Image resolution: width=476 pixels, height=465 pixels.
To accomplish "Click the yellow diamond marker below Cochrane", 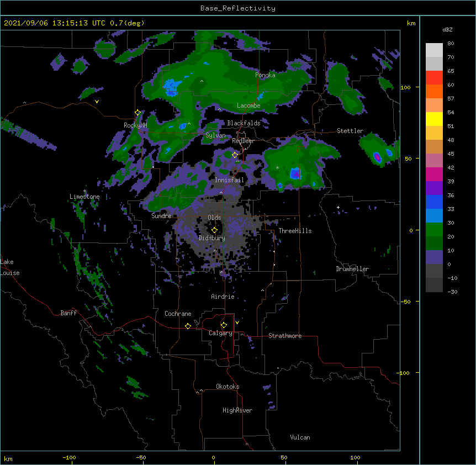I will (x=188, y=326).
